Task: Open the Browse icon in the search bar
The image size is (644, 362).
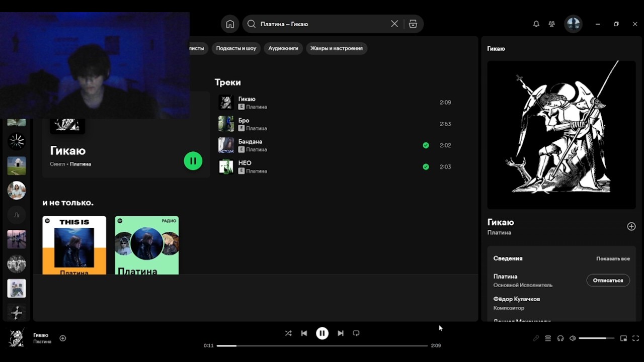Action: (413, 24)
